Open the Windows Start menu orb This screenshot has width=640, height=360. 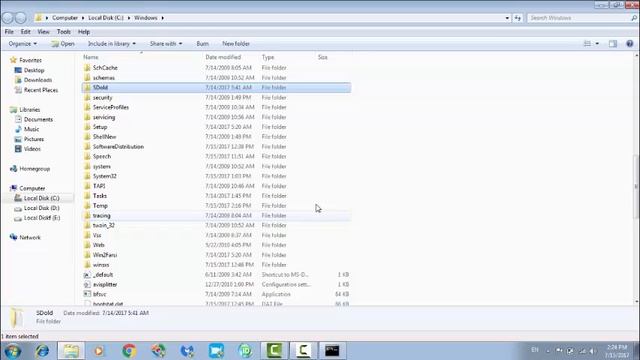tap(13, 351)
